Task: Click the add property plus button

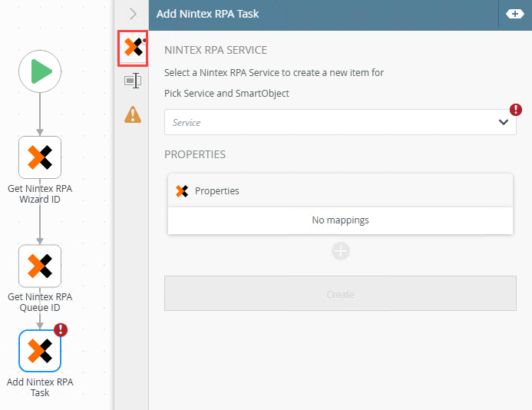Action: (x=341, y=251)
